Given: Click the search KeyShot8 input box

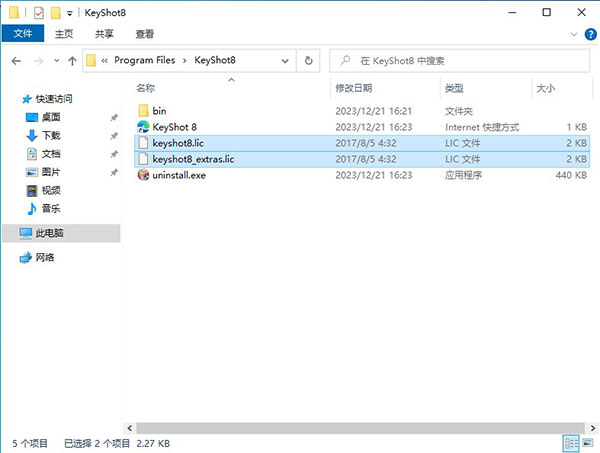Looking at the screenshot, I should (x=459, y=60).
